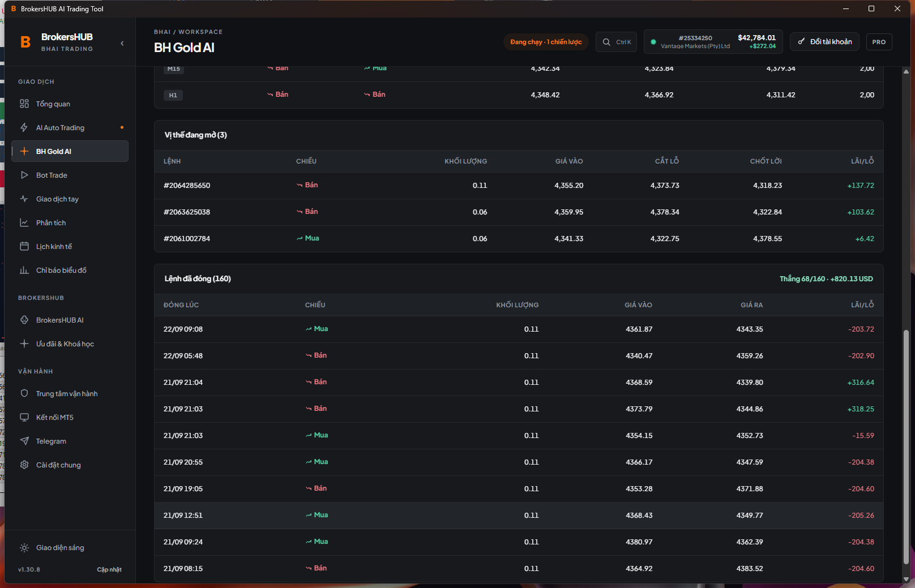Click the vertical scrollbar thumb
The height and width of the screenshot is (588, 915).
tap(906, 447)
